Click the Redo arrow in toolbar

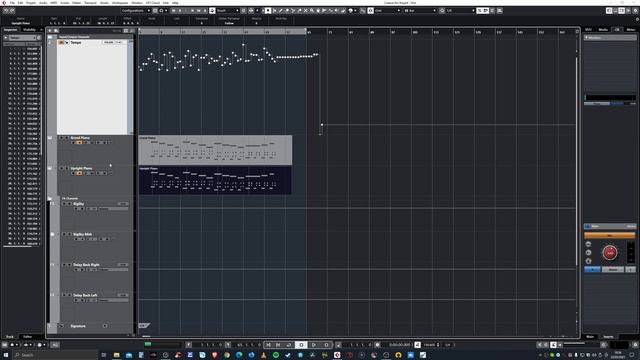(x=13, y=11)
